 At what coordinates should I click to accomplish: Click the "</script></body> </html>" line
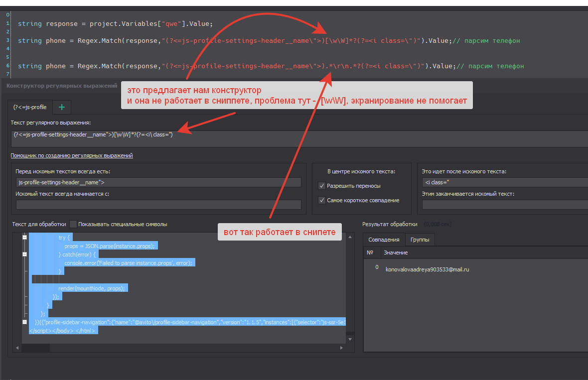point(62,331)
